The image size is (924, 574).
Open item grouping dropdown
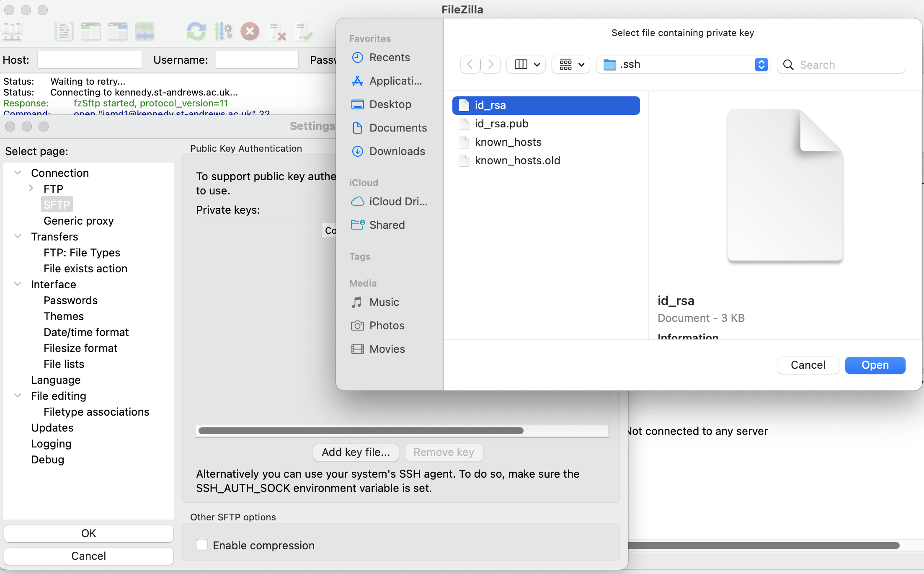click(x=571, y=65)
